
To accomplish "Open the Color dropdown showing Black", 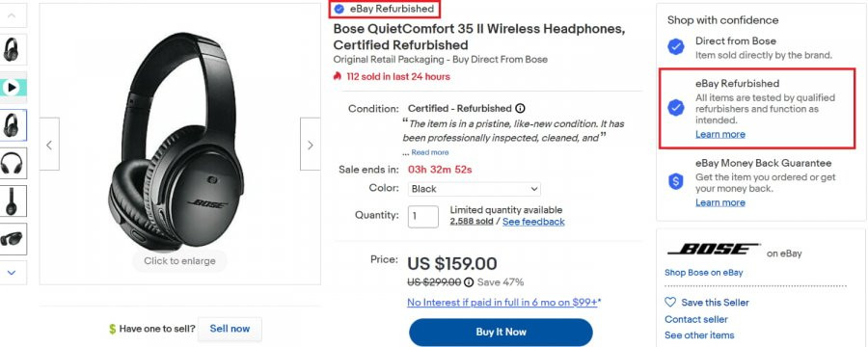I will pyautogui.click(x=475, y=189).
